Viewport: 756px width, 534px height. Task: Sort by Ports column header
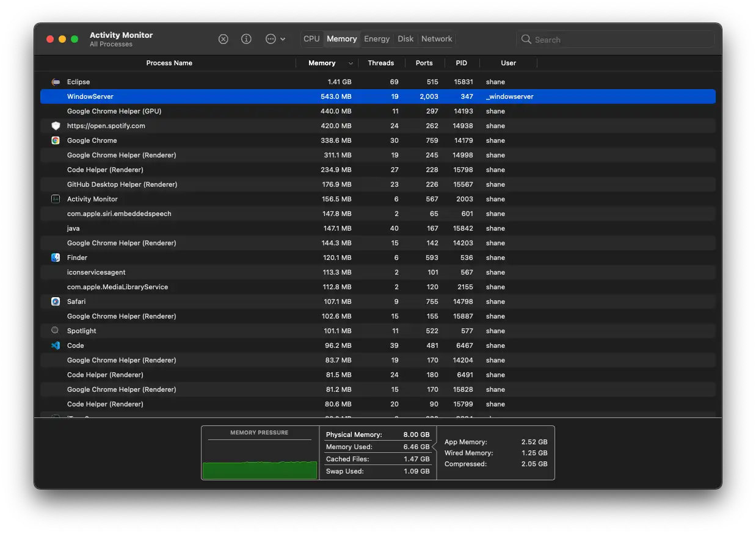click(424, 63)
